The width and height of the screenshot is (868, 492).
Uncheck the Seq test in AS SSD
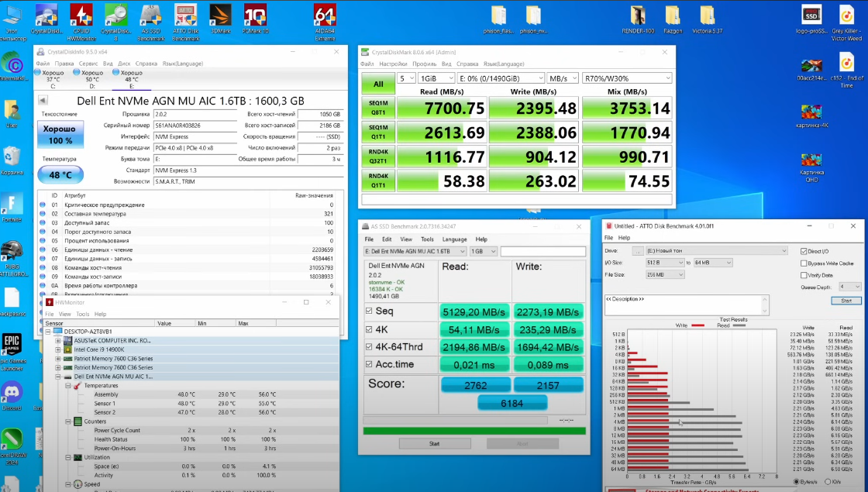369,311
